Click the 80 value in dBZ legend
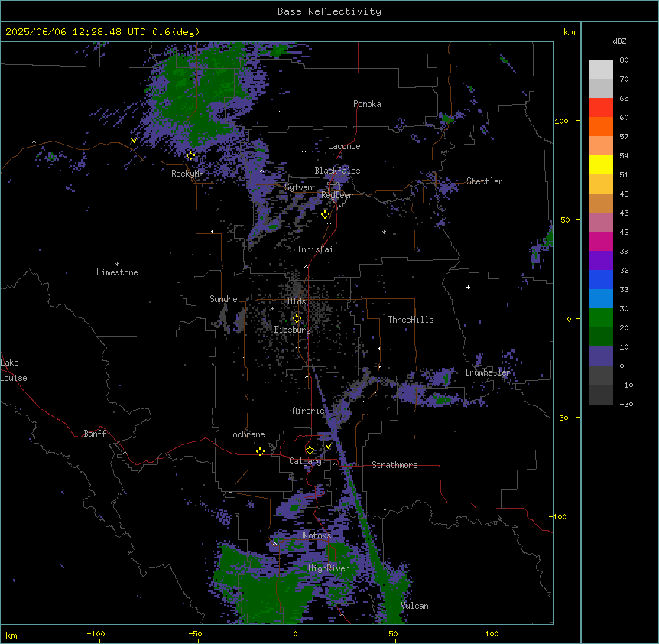The width and height of the screenshot is (659, 644). (x=624, y=60)
